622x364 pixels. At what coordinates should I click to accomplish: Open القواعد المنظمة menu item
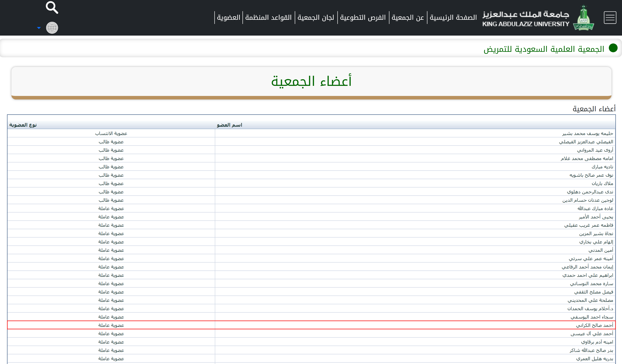click(x=269, y=18)
